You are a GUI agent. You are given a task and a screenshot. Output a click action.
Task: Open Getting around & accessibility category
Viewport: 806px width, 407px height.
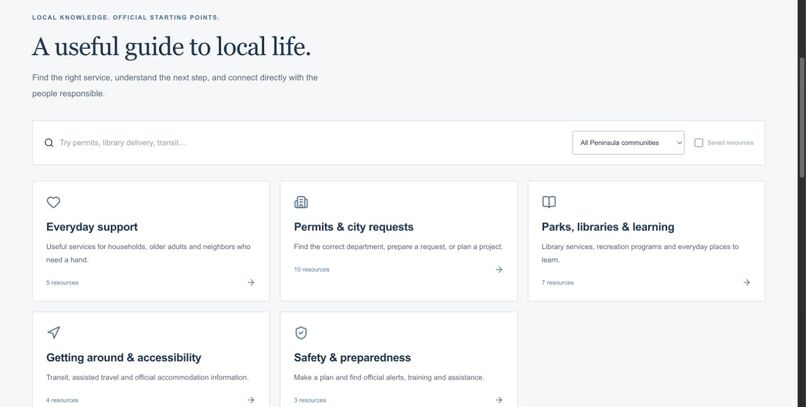pos(151,359)
